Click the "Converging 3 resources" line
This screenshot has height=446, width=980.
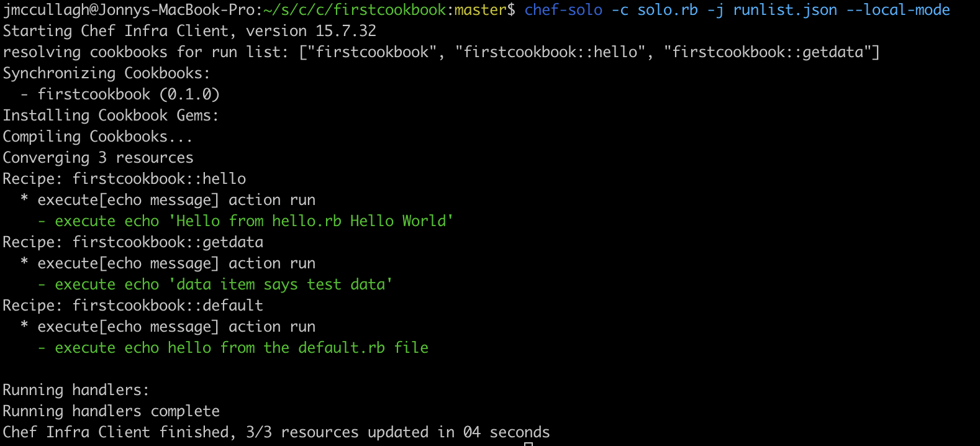pyautogui.click(x=98, y=158)
